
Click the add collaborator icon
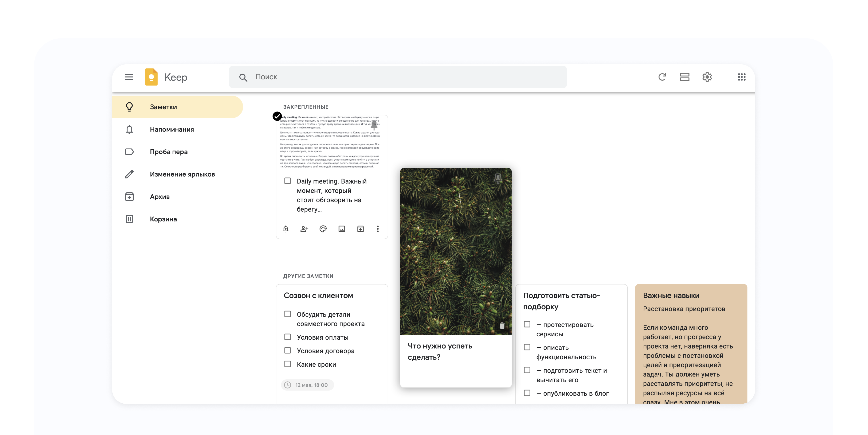point(304,229)
